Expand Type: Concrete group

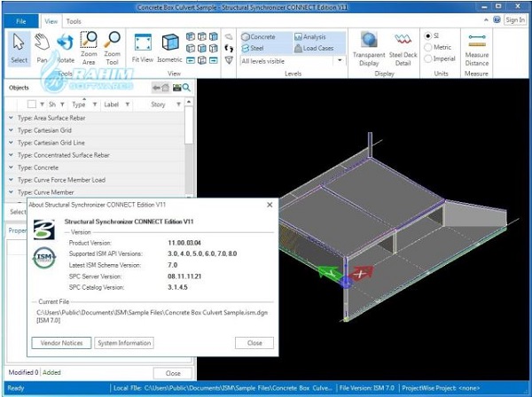coord(11,167)
